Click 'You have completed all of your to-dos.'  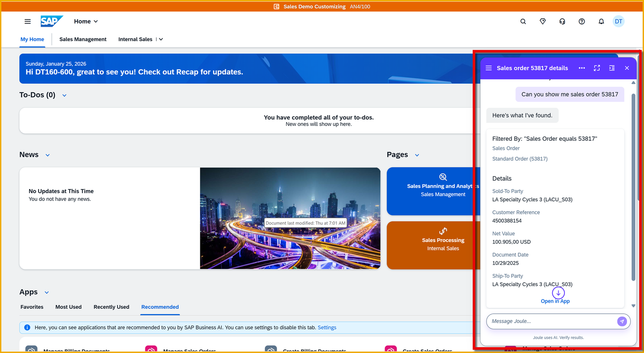[319, 118]
